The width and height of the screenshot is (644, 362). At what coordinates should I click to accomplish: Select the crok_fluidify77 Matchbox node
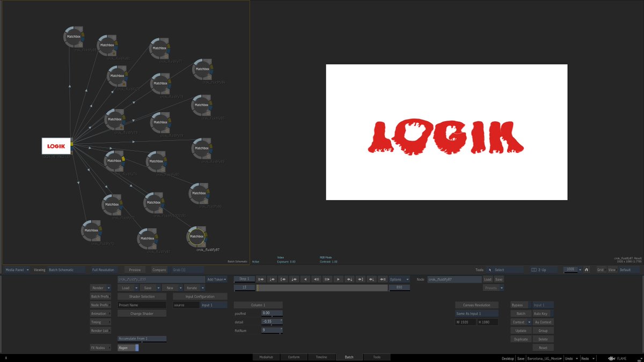pos(160,48)
